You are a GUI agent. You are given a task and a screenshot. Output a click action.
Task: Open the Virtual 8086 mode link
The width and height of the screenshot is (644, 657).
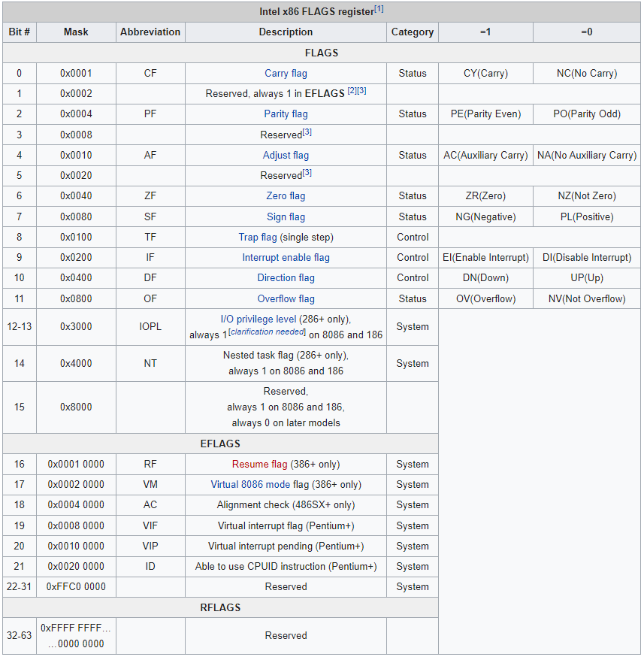250,484
